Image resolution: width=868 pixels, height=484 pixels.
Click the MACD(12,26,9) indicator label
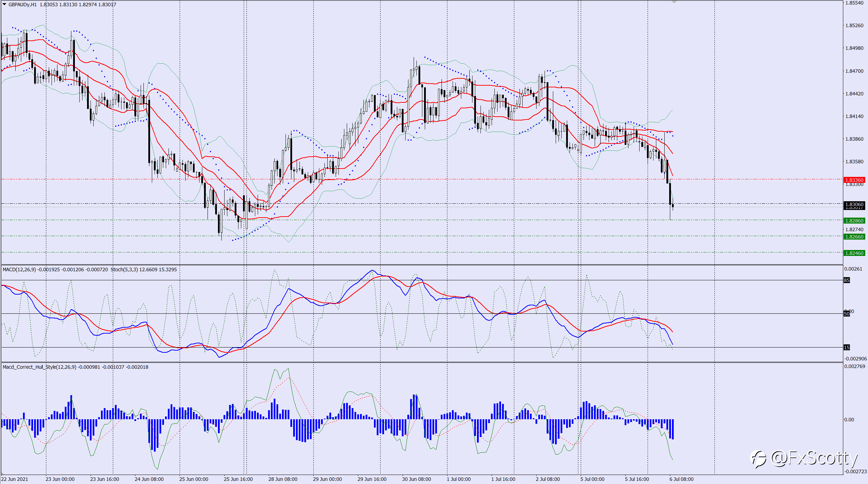(19, 270)
